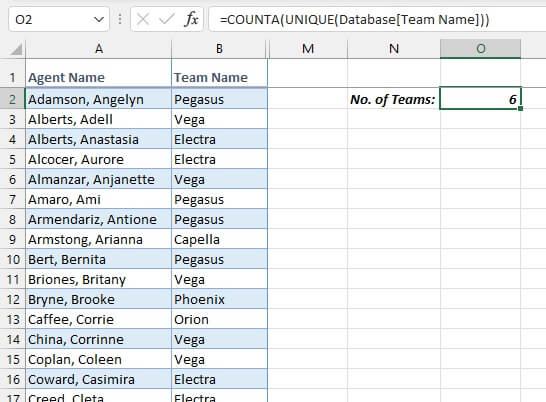
Task: Select cell 'Coplan, Coleen'
Action: (99, 360)
